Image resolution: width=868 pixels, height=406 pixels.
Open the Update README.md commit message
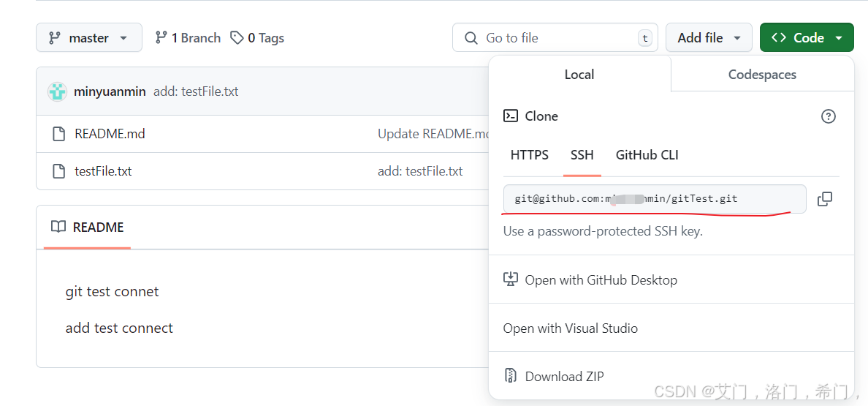tap(433, 134)
